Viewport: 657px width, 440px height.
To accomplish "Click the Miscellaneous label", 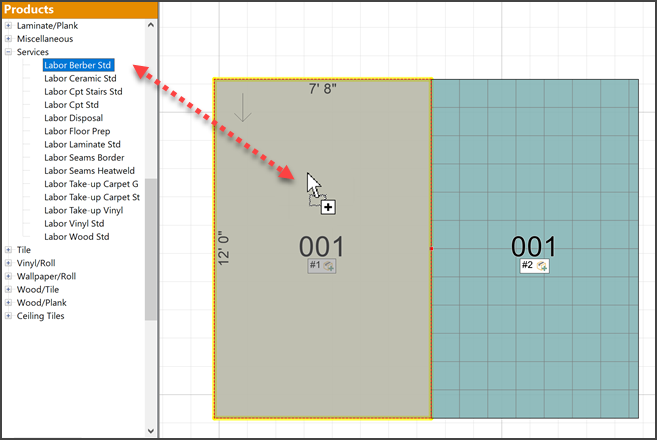I will pos(45,39).
